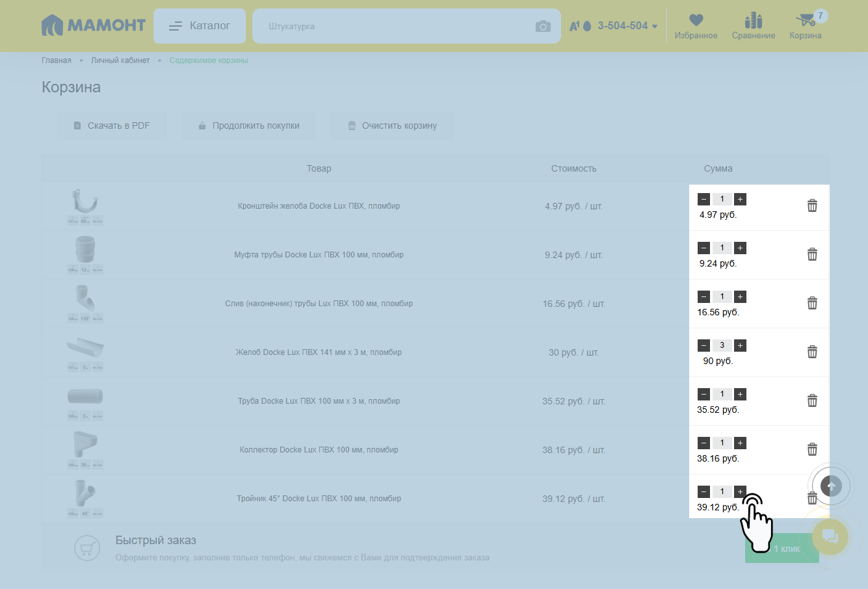Open the Труба Docke Lux ПВХ 100 мм link
868x589 pixels.
click(x=319, y=401)
